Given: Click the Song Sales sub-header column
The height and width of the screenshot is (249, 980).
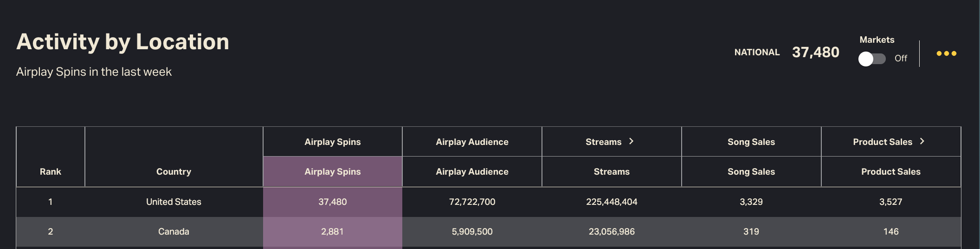Looking at the screenshot, I should click(751, 171).
